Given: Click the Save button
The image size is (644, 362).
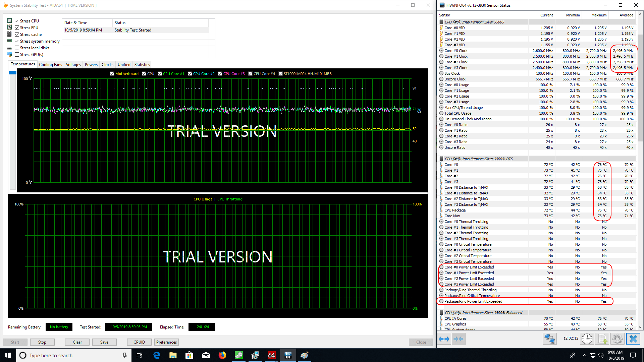Looking at the screenshot, I should click(x=104, y=342).
